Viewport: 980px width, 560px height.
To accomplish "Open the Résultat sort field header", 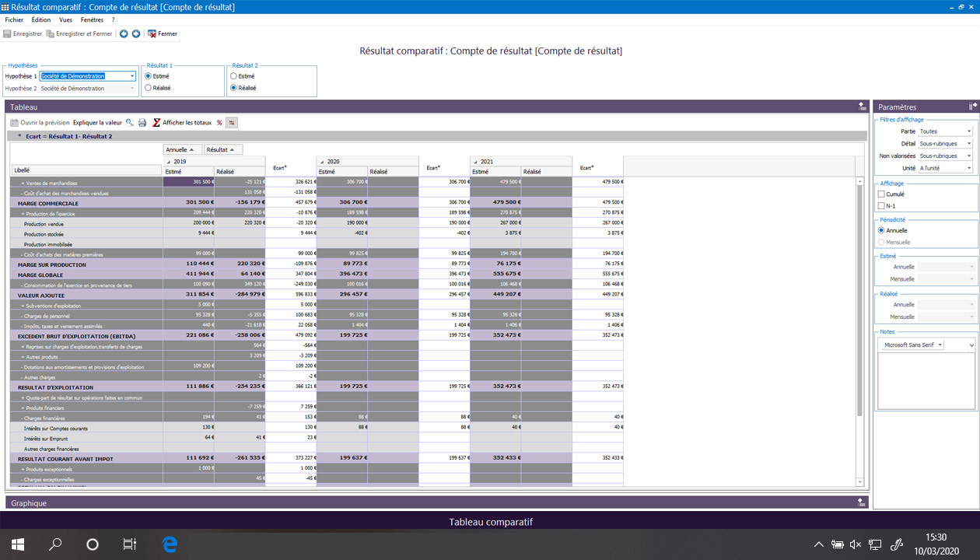I will tap(223, 149).
